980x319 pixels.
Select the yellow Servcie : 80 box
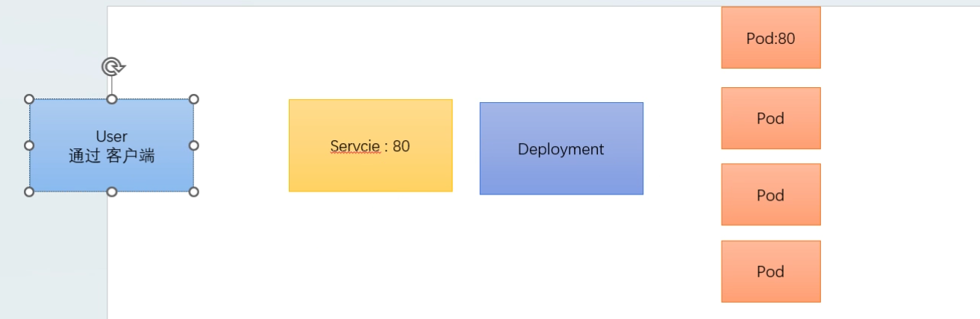tap(370, 168)
